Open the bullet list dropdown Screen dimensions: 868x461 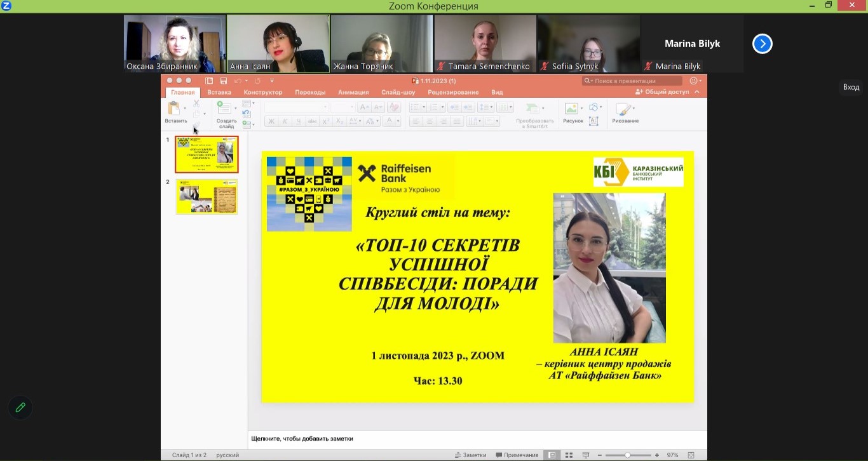[424, 107]
